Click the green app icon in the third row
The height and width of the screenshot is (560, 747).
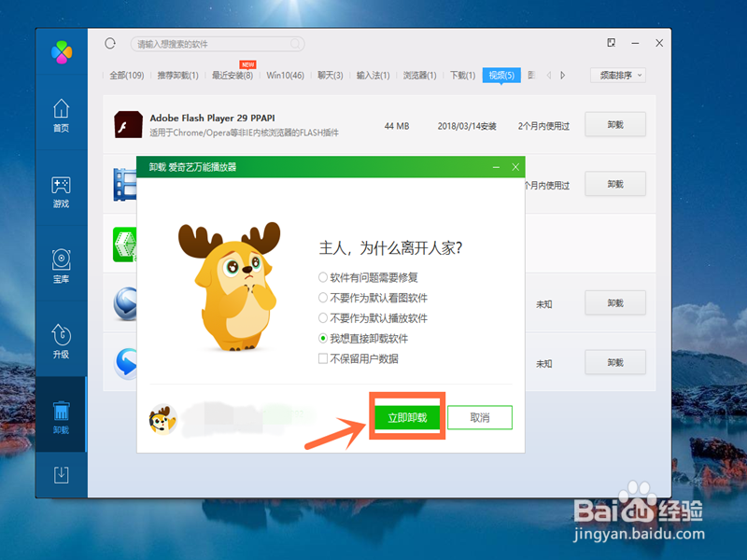pos(125,245)
